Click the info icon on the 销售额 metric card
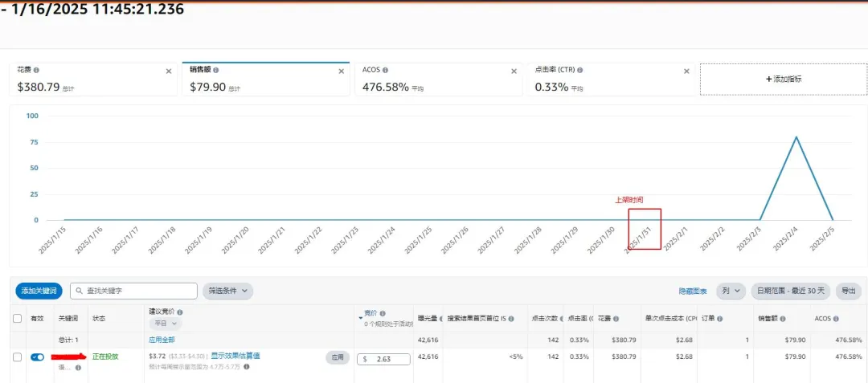The height and width of the screenshot is (383, 868). click(x=216, y=71)
